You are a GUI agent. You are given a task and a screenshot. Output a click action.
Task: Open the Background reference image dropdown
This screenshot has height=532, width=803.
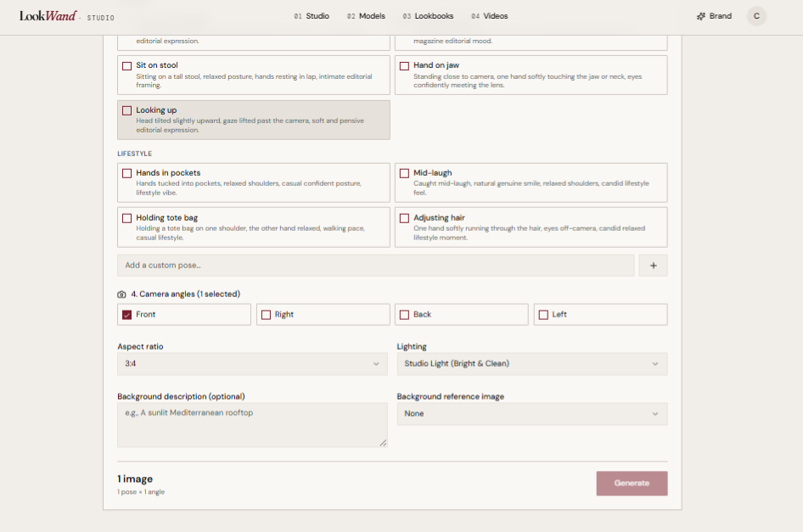531,414
